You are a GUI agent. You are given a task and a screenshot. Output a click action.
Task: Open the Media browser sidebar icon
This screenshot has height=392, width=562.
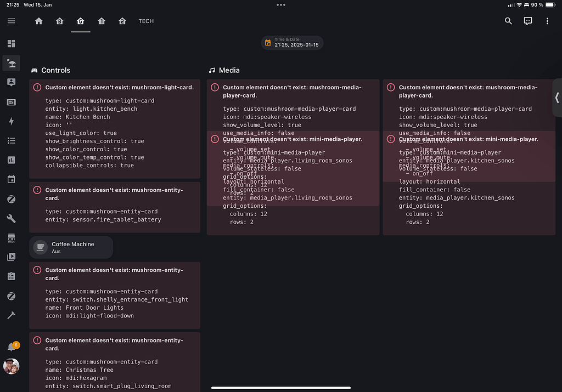[11, 257]
